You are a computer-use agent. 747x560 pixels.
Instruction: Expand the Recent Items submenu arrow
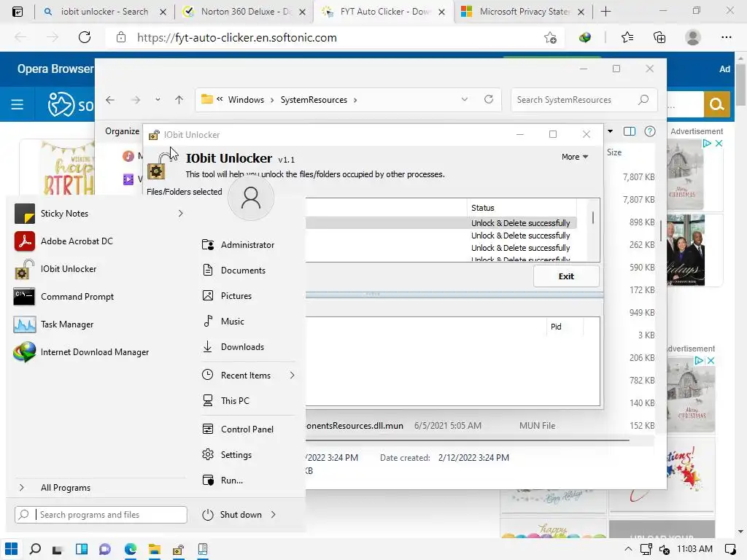292,376
